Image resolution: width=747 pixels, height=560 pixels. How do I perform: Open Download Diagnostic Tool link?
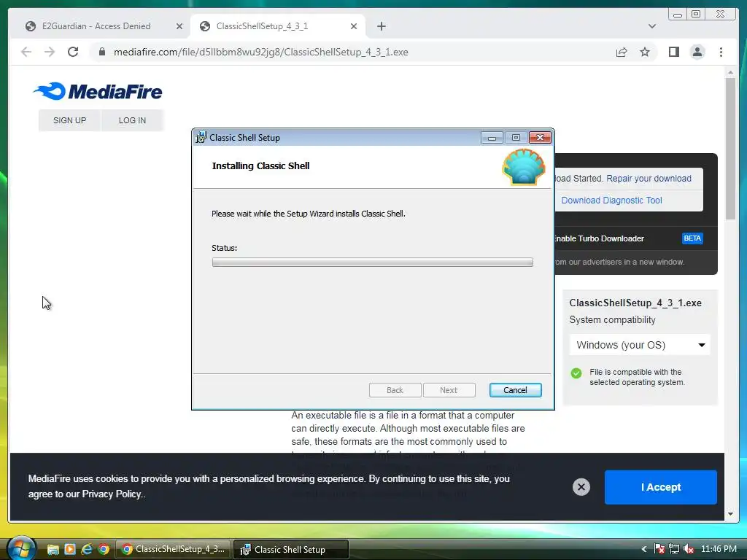point(611,200)
